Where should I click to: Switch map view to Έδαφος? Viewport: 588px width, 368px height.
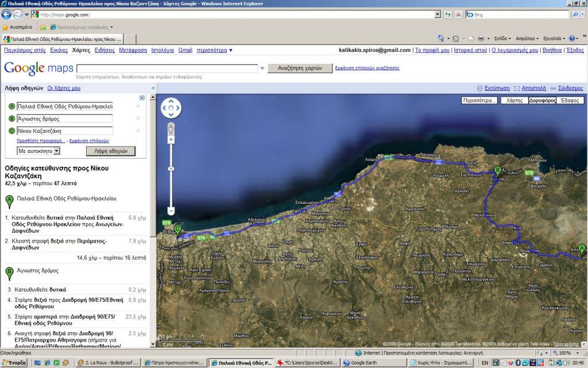570,100
